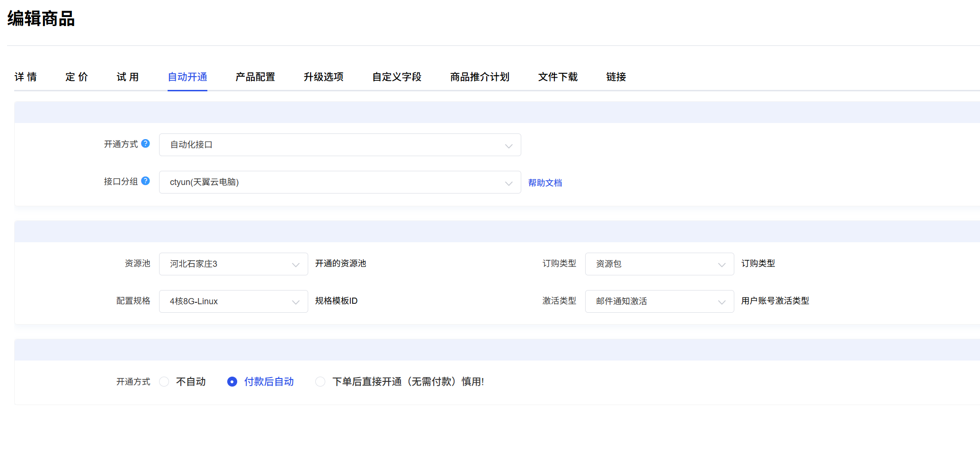The image size is (980, 467).
Task: Select 下单后直接开通 radio option
Action: point(321,382)
